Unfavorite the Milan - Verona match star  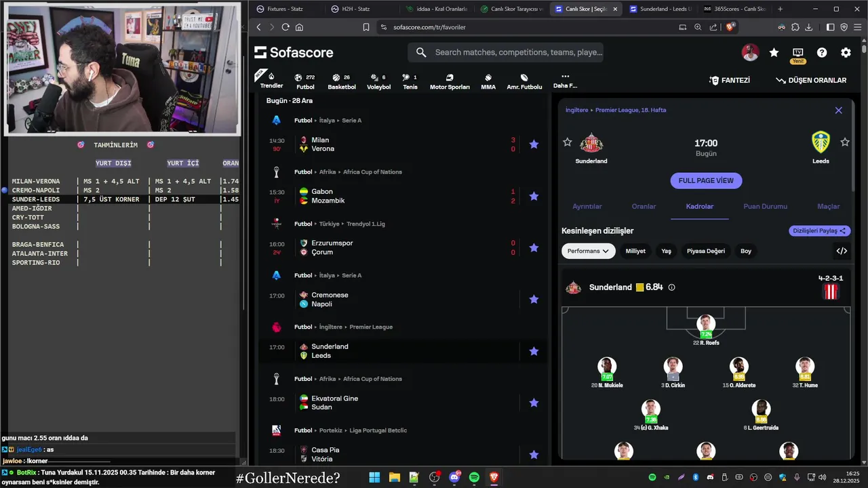tap(534, 144)
